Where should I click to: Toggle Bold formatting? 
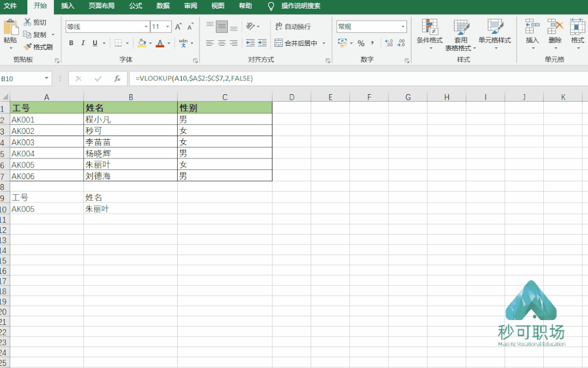coord(71,43)
